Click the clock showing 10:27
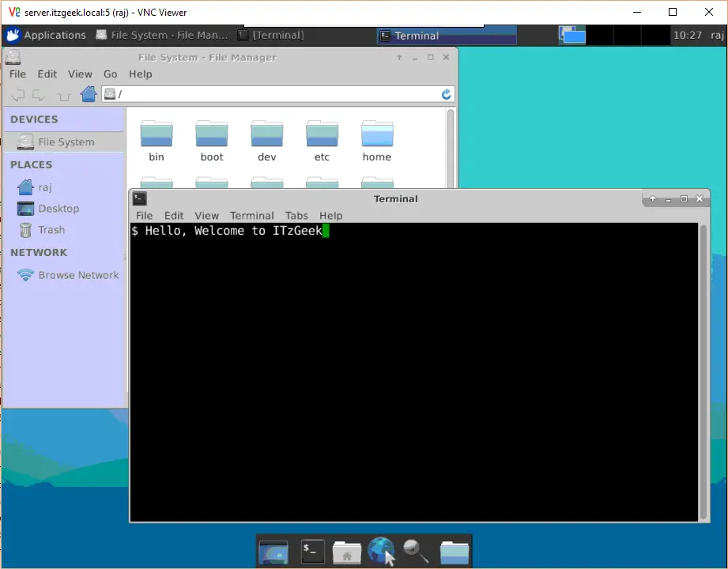The width and height of the screenshot is (728, 569). 687,36
